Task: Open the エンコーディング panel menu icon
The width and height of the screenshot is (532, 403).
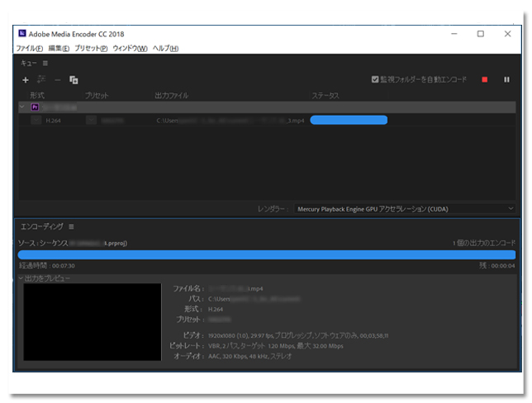Action: (71, 226)
